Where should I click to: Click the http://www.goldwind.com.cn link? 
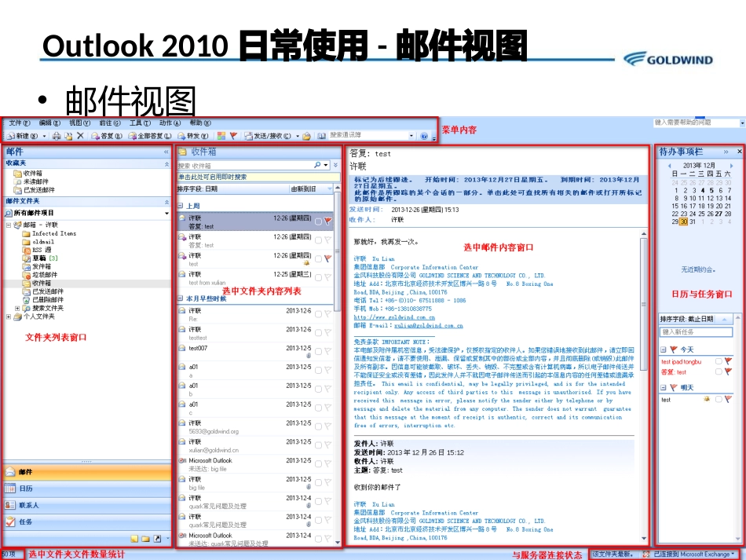(x=394, y=317)
